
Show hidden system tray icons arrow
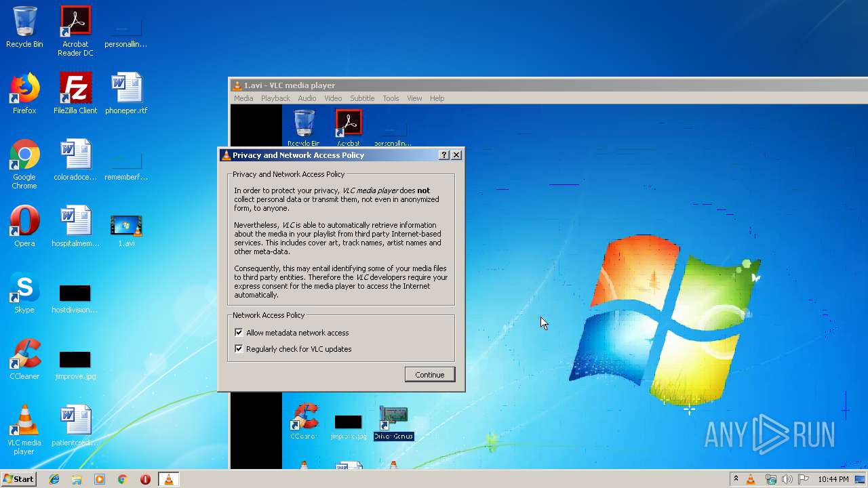736,479
